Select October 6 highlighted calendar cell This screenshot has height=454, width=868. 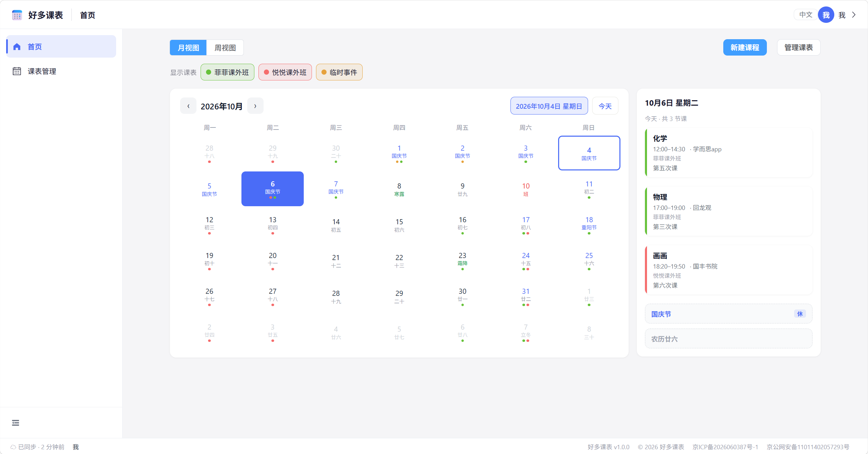(272, 189)
